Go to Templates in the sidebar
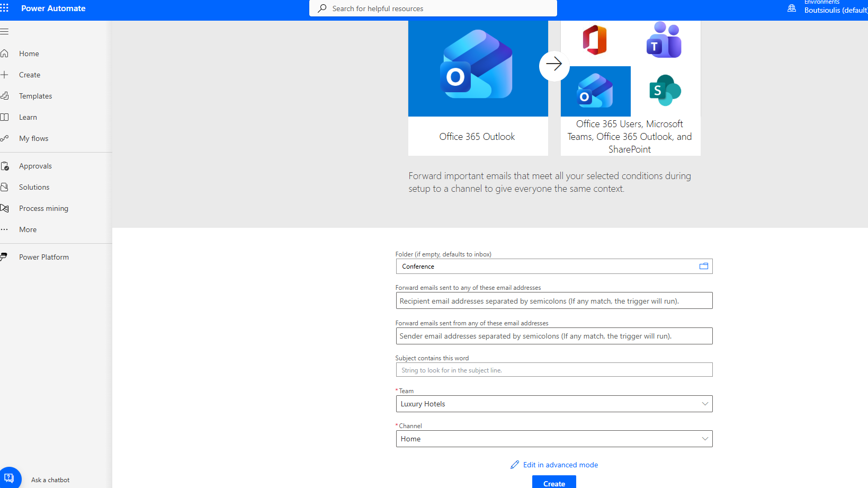The image size is (868, 488). coord(35,96)
